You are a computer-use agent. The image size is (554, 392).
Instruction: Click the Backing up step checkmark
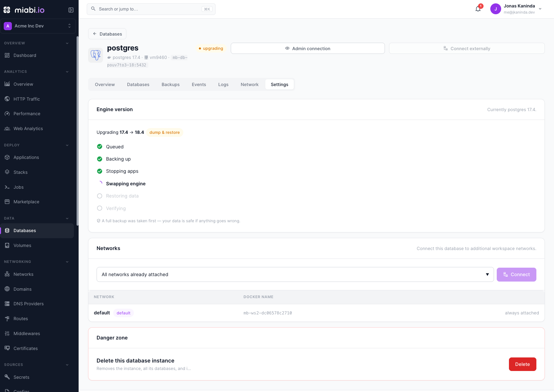tap(100, 159)
